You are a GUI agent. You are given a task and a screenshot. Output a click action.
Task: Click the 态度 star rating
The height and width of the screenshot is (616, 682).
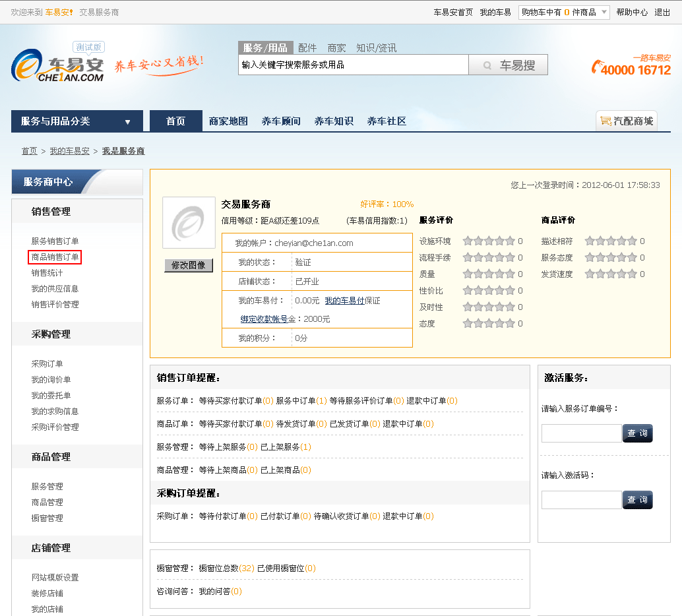tap(489, 324)
